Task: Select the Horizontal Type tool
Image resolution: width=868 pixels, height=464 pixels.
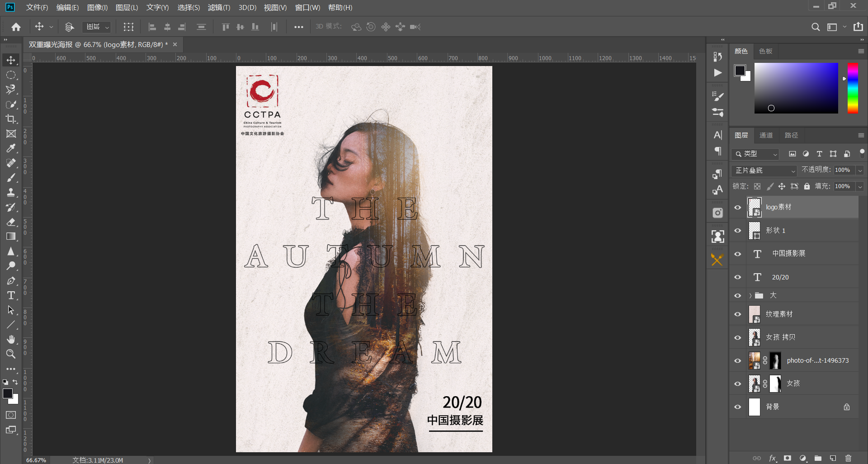Action: [11, 295]
